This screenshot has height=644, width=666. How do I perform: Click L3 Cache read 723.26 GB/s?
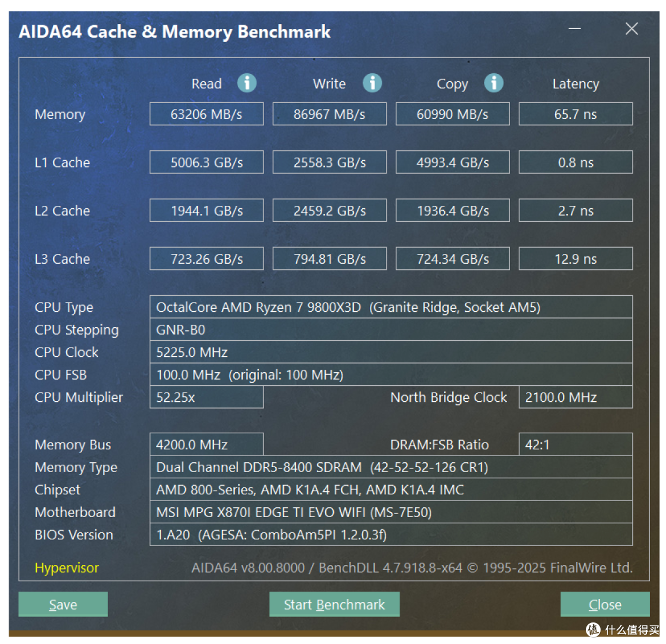coord(207,259)
